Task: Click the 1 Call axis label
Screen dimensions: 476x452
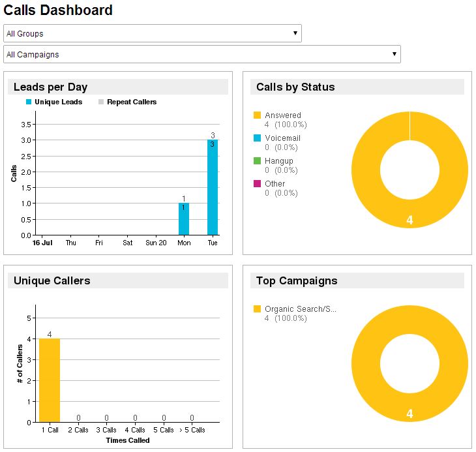Action: click(50, 430)
